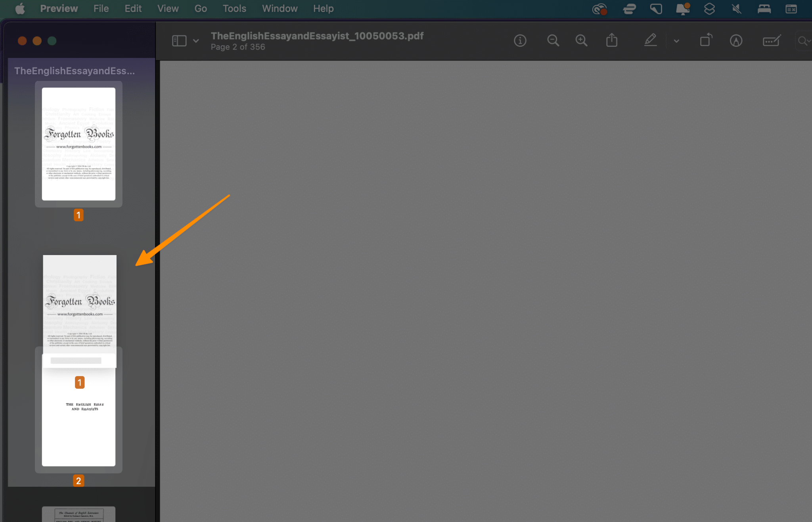Rotate the page left
This screenshot has width=812, height=522.
(706, 40)
